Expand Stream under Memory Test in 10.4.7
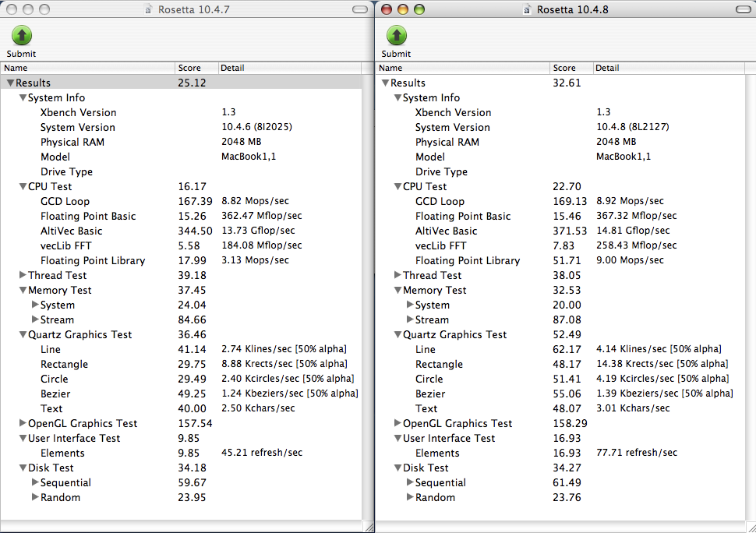 point(35,319)
